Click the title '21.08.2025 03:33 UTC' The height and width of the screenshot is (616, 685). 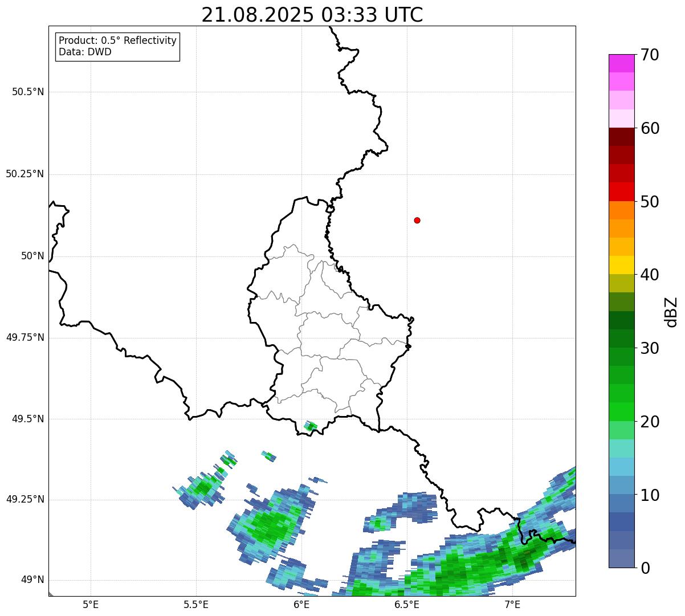coord(312,15)
